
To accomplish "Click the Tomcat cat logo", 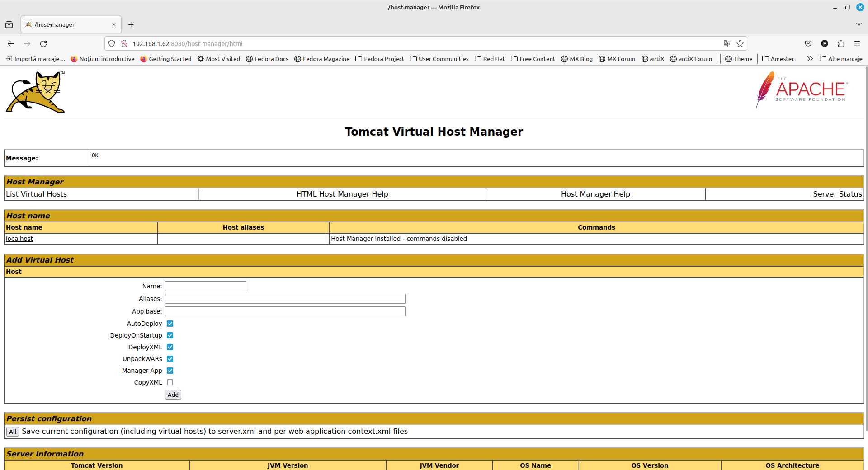I will click(35, 92).
